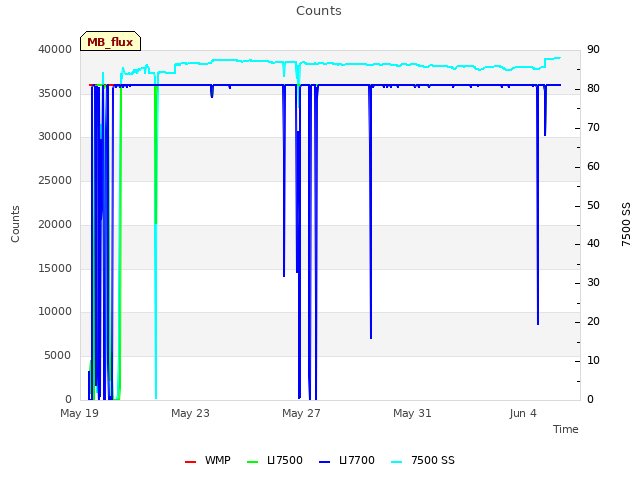Click the May 27 date tick

[x=301, y=413]
